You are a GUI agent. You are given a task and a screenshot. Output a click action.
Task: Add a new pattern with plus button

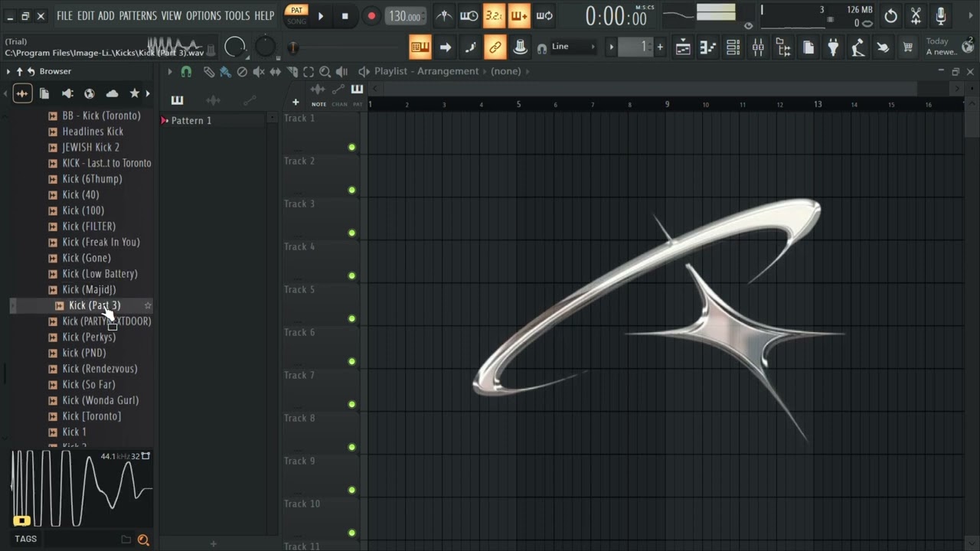(214, 543)
